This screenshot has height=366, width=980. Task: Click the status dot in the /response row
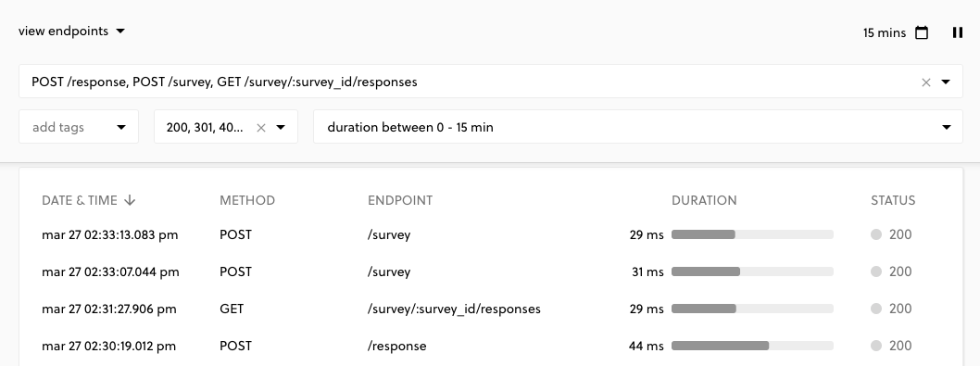[x=875, y=346]
